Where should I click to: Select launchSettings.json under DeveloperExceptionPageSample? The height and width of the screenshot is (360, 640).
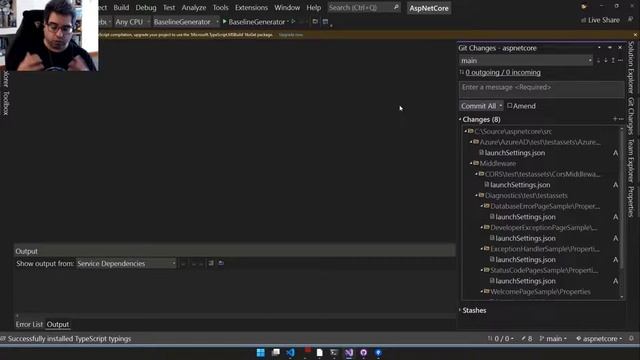525,238
